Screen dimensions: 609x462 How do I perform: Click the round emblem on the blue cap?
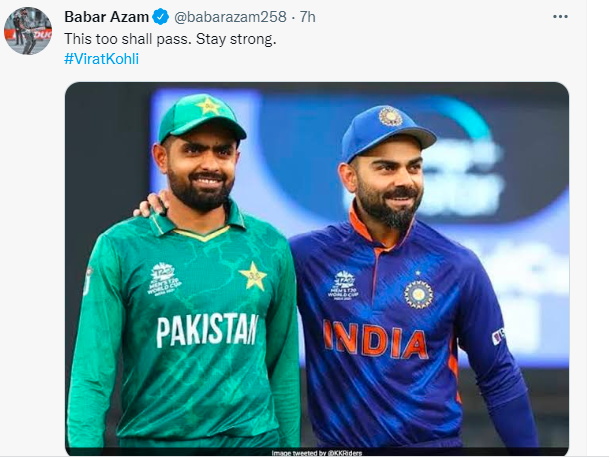point(388,116)
